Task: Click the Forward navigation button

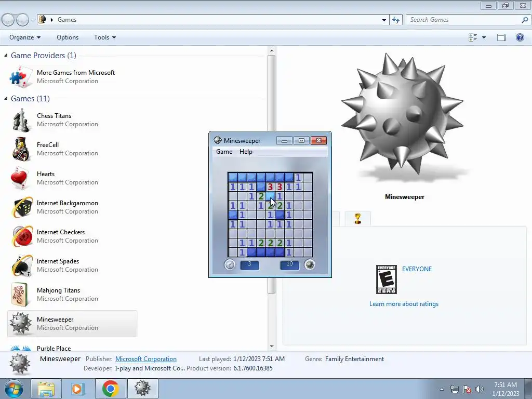Action: pyautogui.click(x=22, y=20)
